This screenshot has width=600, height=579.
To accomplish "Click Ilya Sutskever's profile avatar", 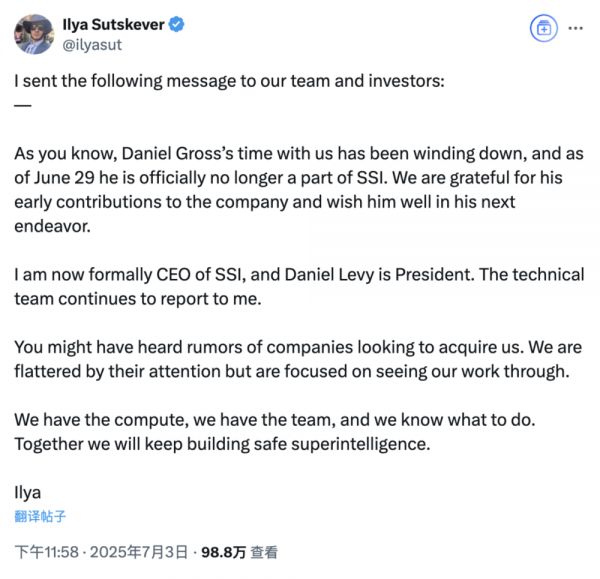I will pos(33,33).
